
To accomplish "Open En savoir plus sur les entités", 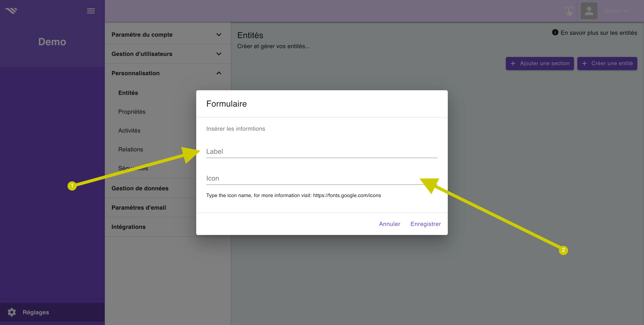I will (x=594, y=33).
